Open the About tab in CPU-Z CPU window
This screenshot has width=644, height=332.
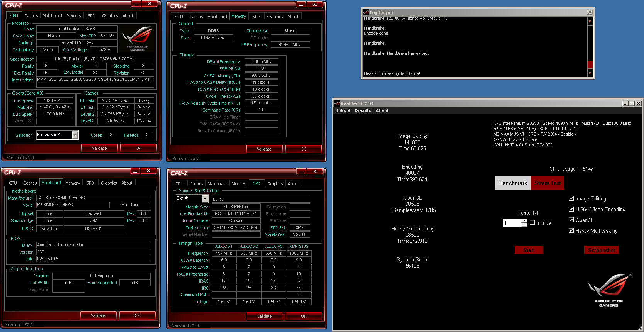128,16
